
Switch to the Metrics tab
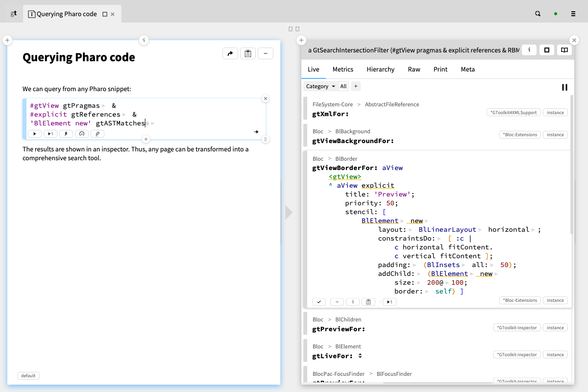[x=343, y=69]
